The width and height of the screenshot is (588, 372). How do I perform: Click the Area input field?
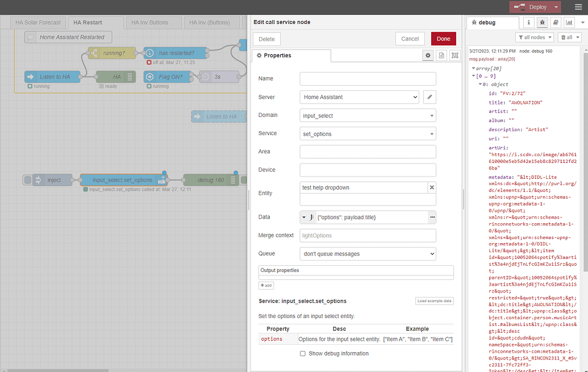coord(368,152)
